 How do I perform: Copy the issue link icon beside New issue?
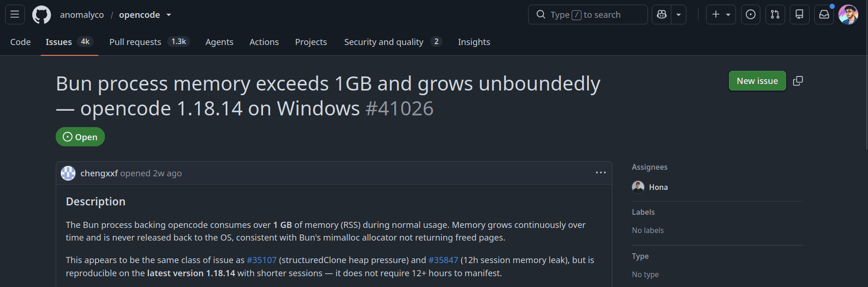(798, 81)
